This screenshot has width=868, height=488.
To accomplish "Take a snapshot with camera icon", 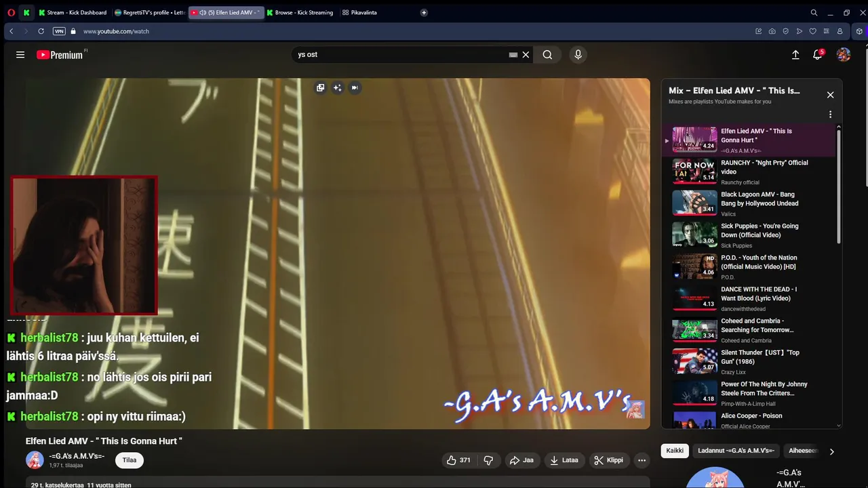I will pyautogui.click(x=772, y=31).
